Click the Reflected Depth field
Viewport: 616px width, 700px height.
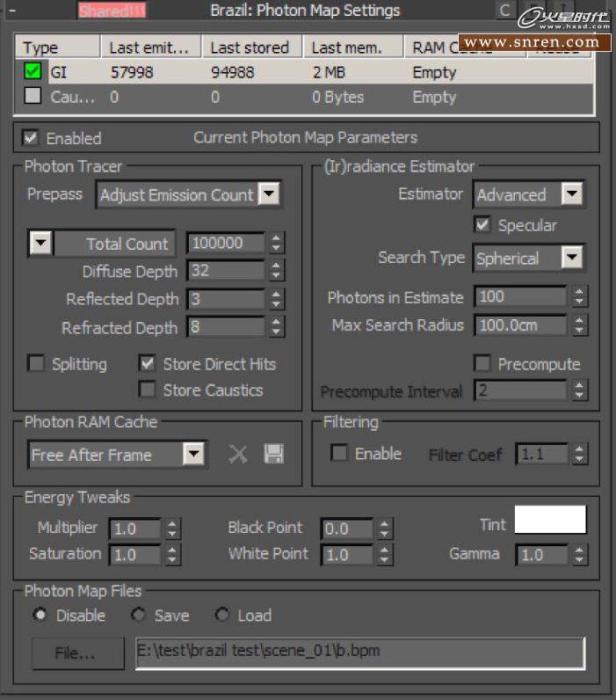click(226, 299)
